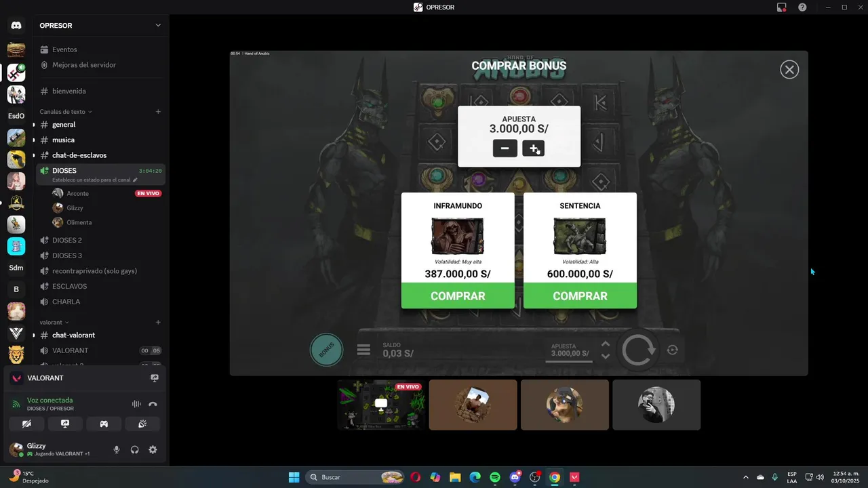868x488 pixels.
Task: Click the round BONUS button in the game
Action: [x=326, y=350]
